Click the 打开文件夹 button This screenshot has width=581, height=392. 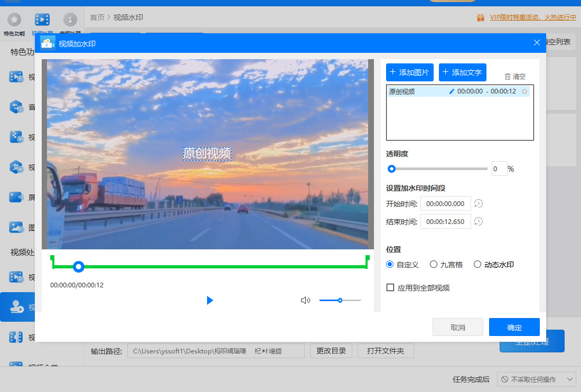tap(386, 351)
